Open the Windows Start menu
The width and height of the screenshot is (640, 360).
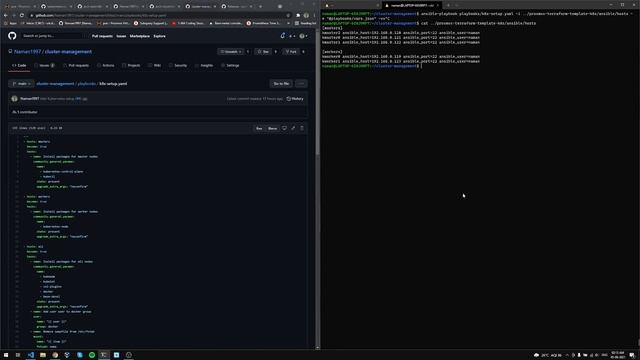click(6, 355)
